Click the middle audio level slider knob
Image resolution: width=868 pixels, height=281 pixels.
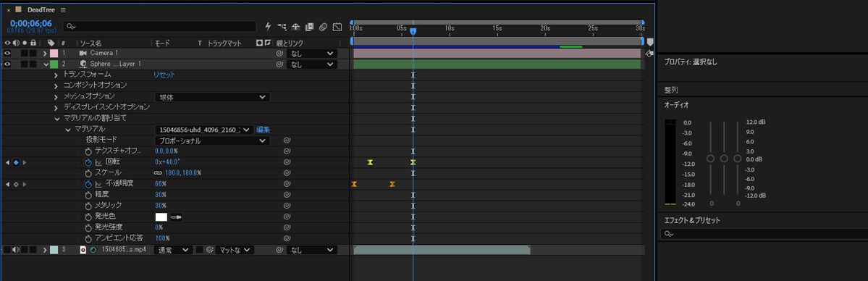[723, 159]
